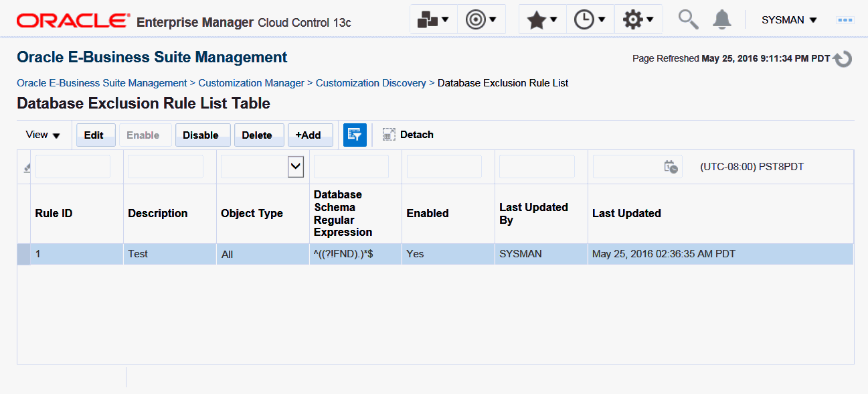Click the Edit button
This screenshot has height=394, width=868.
(x=96, y=135)
